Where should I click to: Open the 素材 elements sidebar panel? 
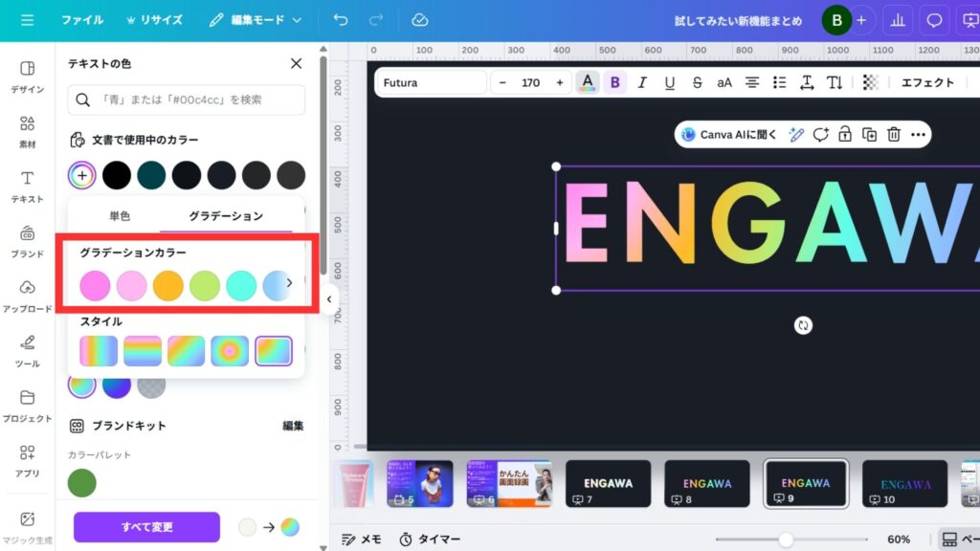tap(27, 131)
